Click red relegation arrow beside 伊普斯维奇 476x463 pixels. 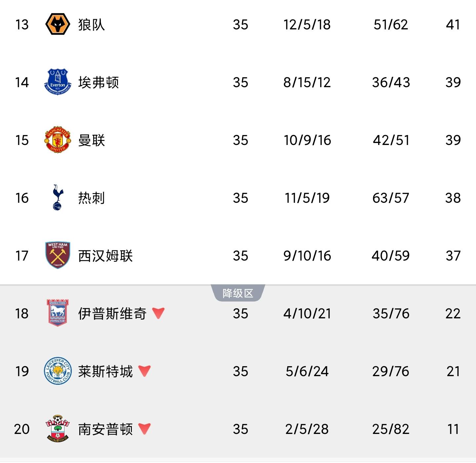pyautogui.click(x=158, y=313)
